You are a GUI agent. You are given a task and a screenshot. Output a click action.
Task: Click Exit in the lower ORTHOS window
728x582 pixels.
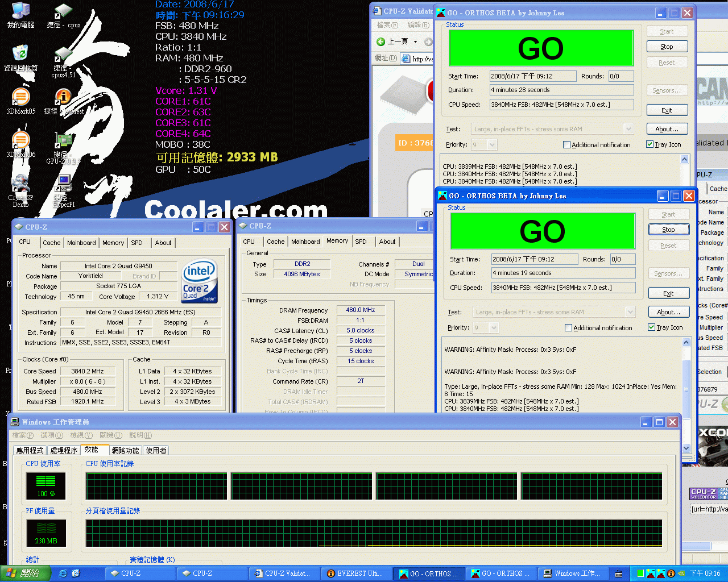[x=668, y=293]
